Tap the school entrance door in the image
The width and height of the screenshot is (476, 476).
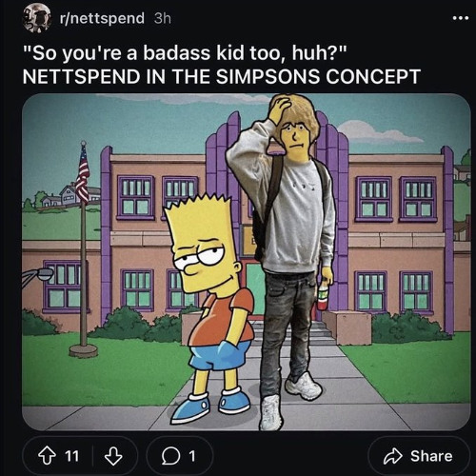point(255,289)
